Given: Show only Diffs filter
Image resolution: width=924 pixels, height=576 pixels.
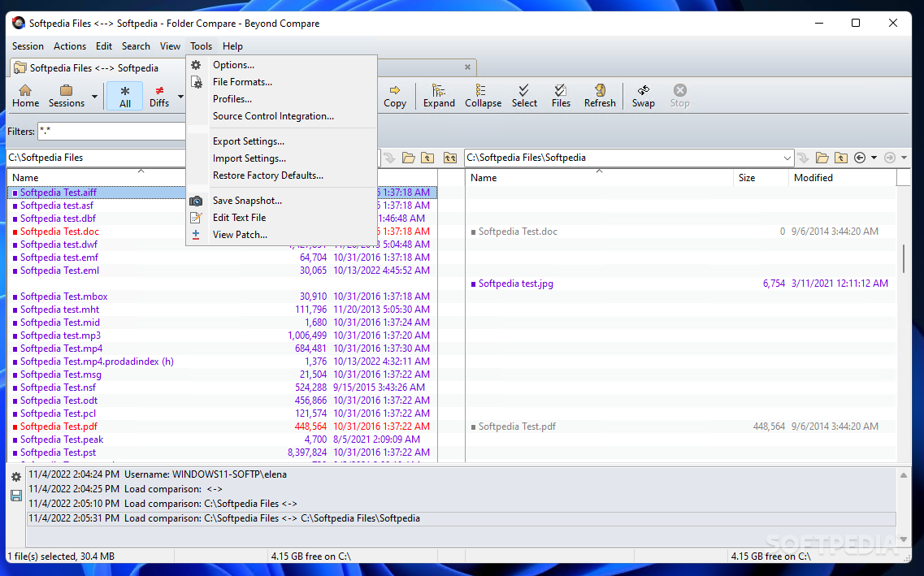Looking at the screenshot, I should pyautogui.click(x=159, y=96).
